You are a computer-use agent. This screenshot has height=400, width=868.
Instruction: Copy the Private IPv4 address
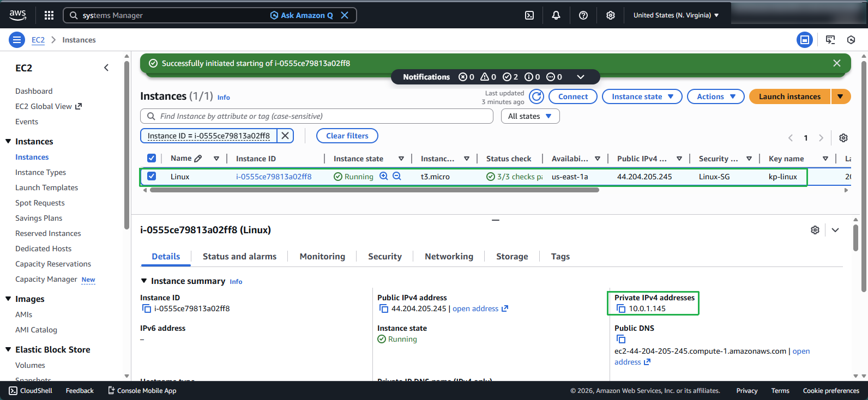[621, 308]
